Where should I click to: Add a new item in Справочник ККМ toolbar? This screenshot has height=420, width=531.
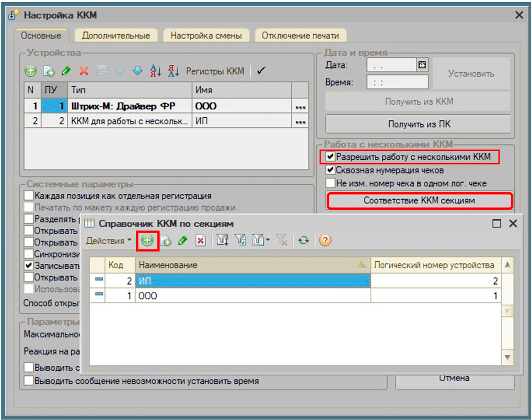[147, 241]
